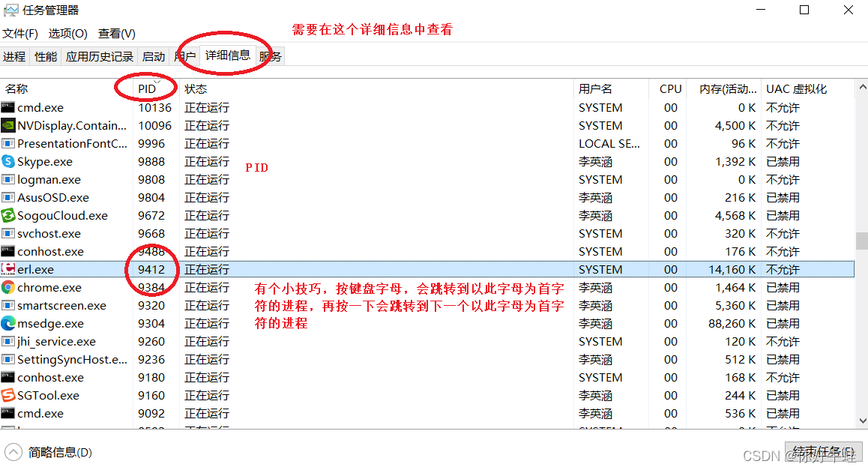Click the NVDisplay.Container process icon
Viewport: 868px width, 470px height.
coord(7,126)
